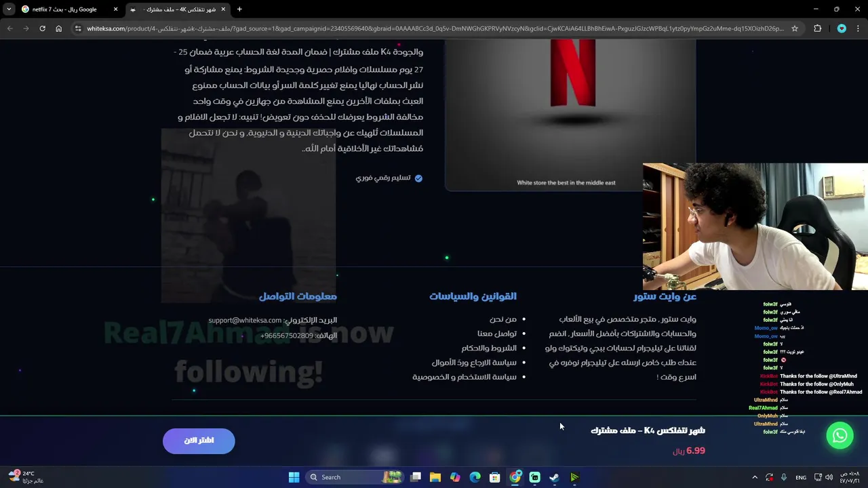Click the القوانين والسياسات heading
868x488 pixels.
[473, 296]
